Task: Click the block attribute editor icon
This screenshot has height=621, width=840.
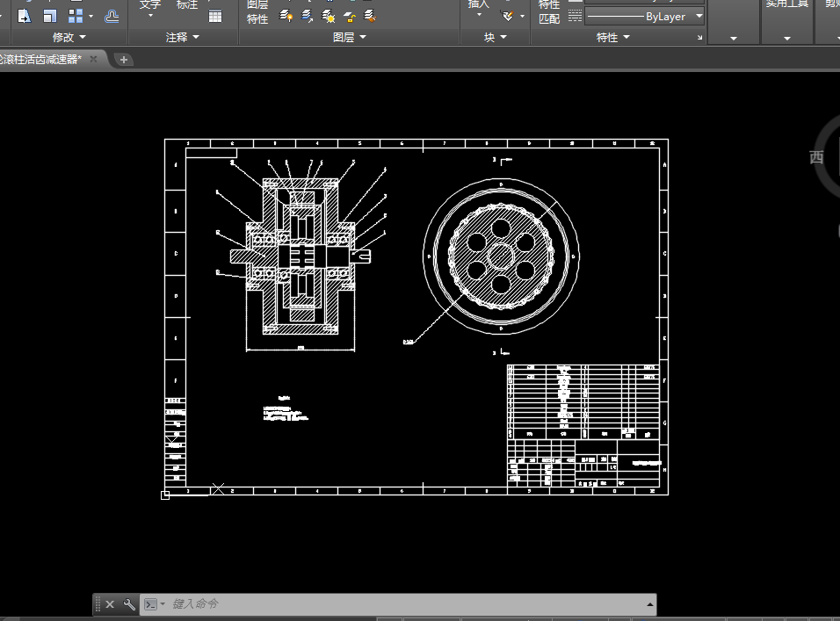Action: (x=508, y=17)
